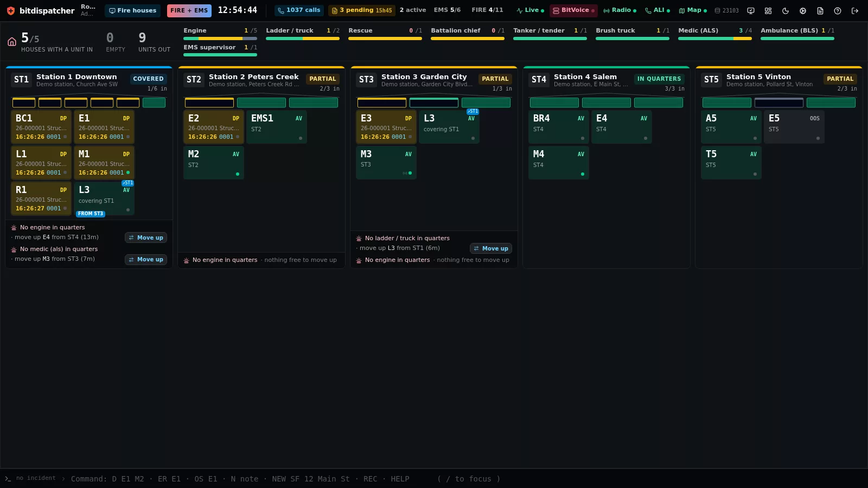The height and width of the screenshot is (488, 868).
Task: Open the help question mark icon
Action: coord(838,10)
